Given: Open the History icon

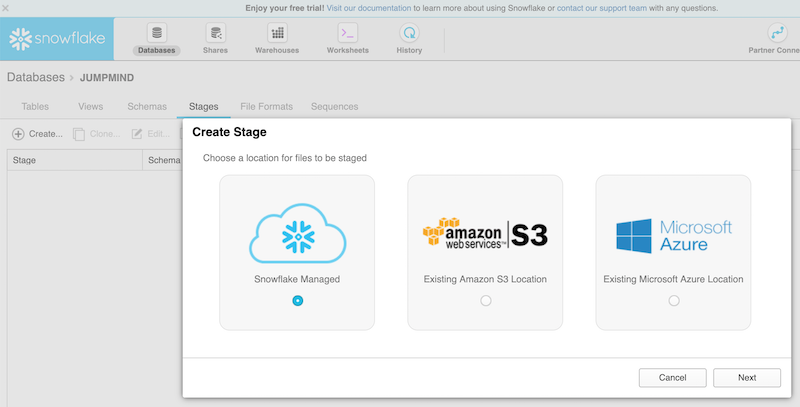Looking at the screenshot, I should pos(409,33).
